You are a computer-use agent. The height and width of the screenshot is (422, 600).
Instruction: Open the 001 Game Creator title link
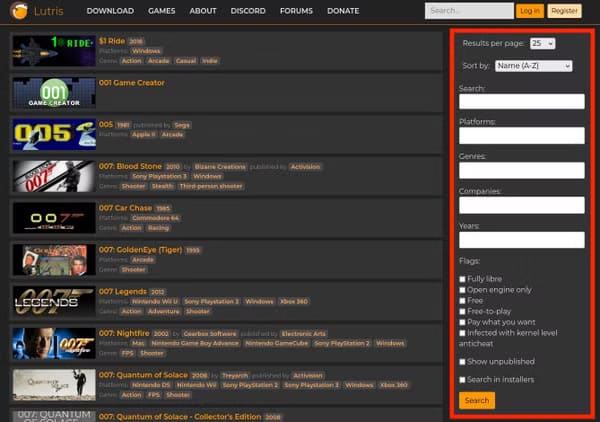click(x=132, y=83)
